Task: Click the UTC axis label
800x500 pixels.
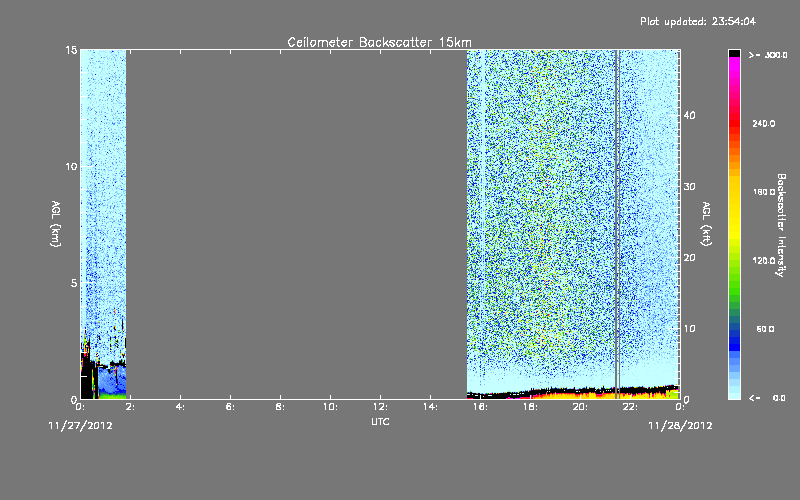Action: pos(380,421)
